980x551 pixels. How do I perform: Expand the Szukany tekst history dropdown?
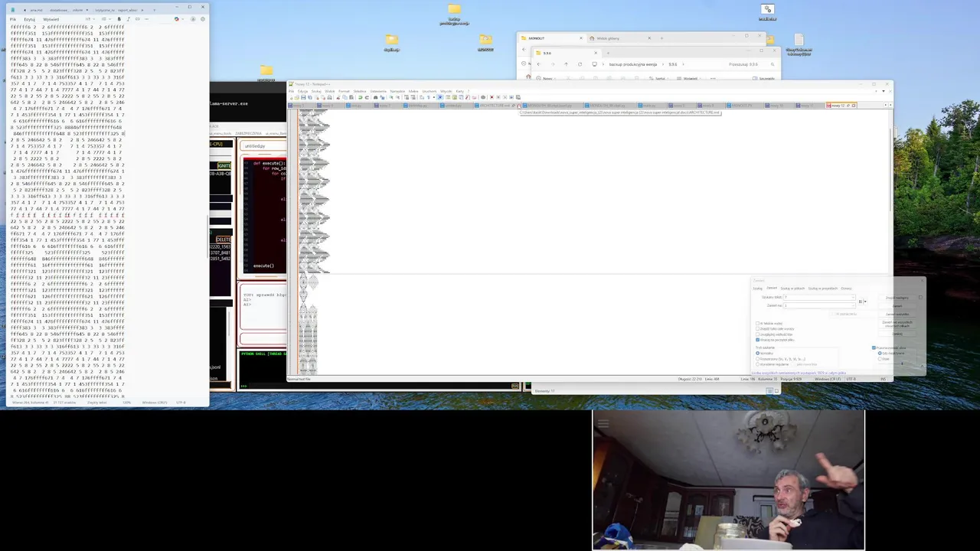pos(853,297)
